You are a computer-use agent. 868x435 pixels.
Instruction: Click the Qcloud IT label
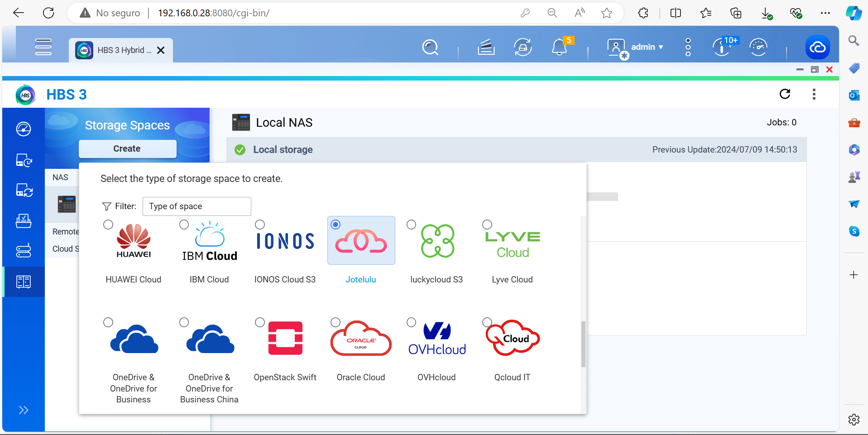pos(512,378)
